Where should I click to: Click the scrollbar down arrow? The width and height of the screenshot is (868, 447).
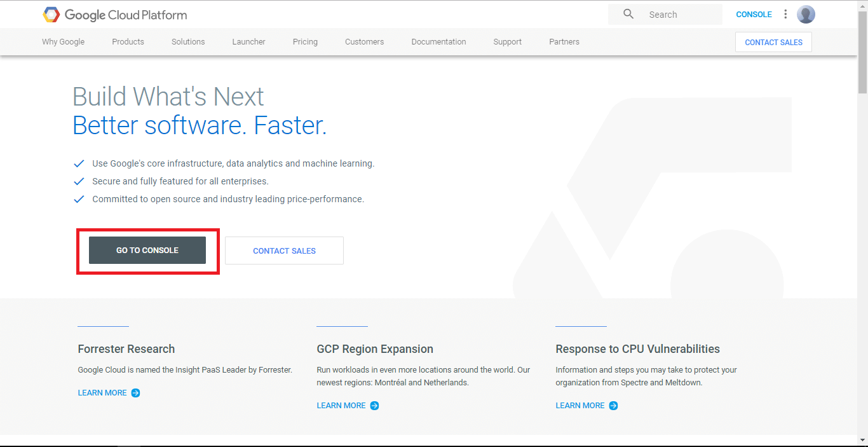(862, 440)
